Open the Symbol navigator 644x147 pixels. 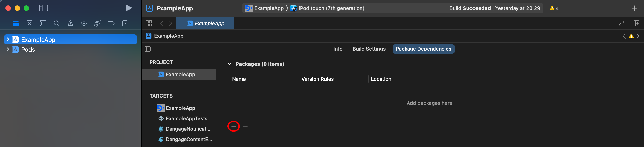pyautogui.click(x=43, y=24)
